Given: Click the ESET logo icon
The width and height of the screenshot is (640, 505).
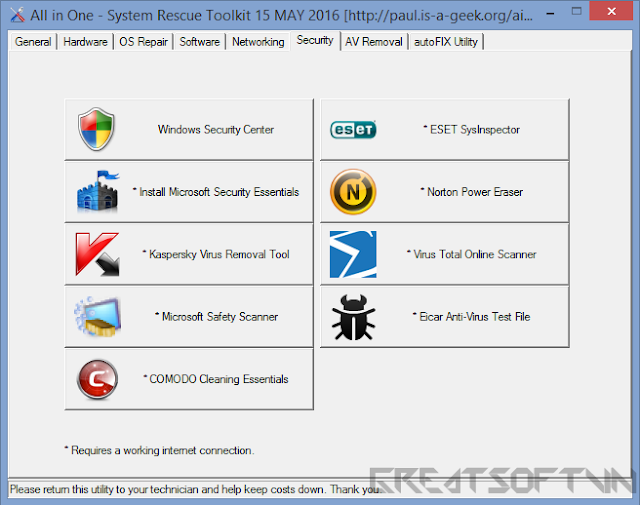Looking at the screenshot, I should click(x=353, y=129).
